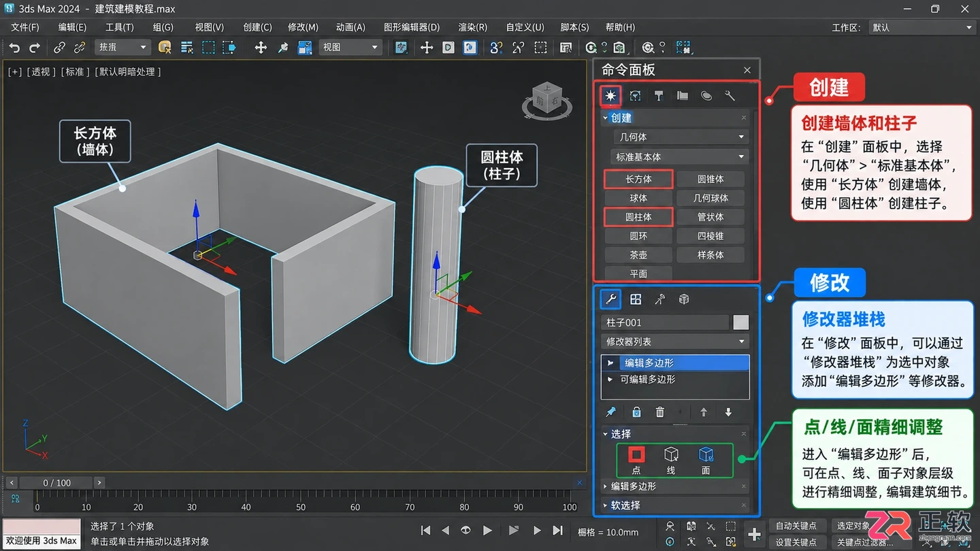Image resolution: width=980 pixels, height=551 pixels.
Task: Open the 文件(F) menu
Action: click(x=25, y=27)
